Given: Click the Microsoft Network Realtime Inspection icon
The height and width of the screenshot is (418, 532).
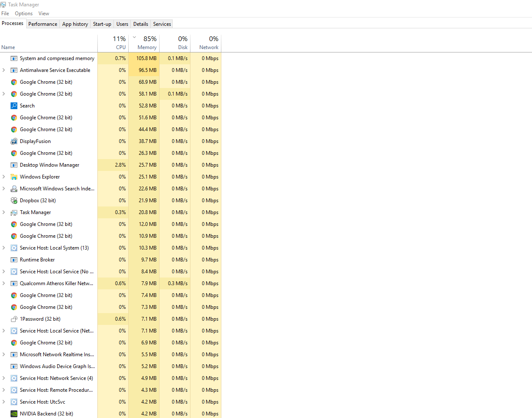Looking at the screenshot, I should click(x=14, y=355).
